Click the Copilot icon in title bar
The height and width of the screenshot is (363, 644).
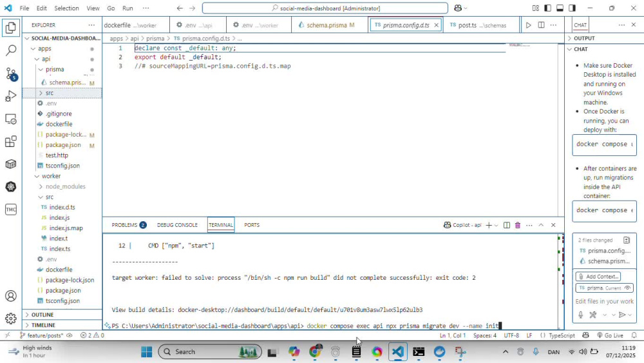click(x=457, y=8)
